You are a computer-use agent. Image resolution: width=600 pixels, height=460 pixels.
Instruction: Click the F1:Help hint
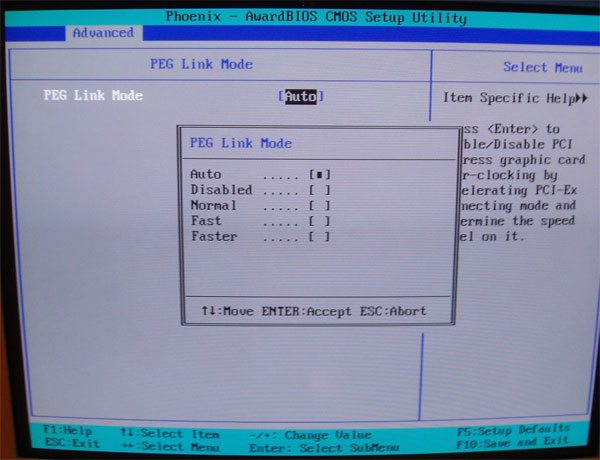point(68,431)
